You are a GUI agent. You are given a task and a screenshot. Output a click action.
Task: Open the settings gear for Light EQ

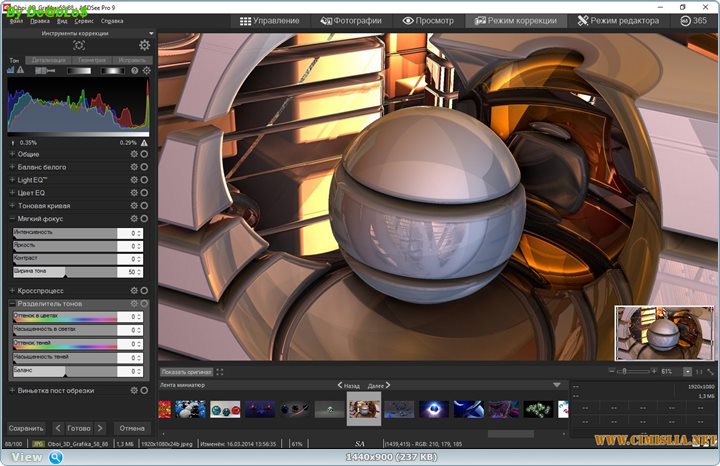134,180
